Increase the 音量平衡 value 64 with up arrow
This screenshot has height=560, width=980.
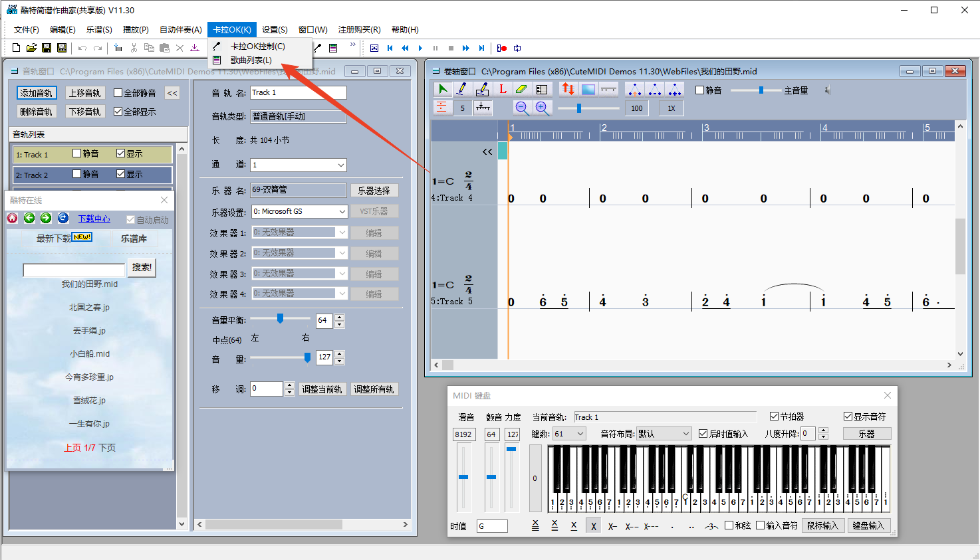point(340,317)
